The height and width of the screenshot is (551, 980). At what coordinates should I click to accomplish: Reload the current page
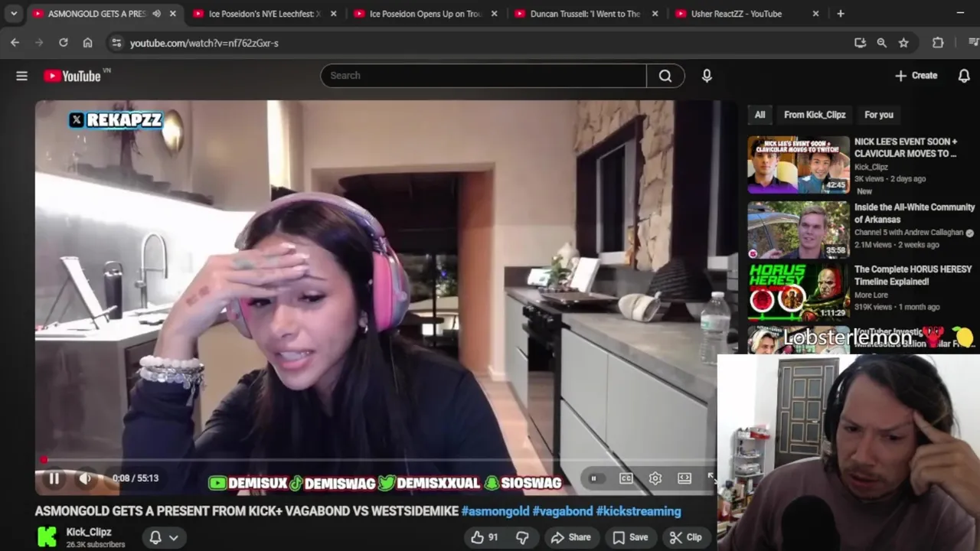tap(64, 43)
